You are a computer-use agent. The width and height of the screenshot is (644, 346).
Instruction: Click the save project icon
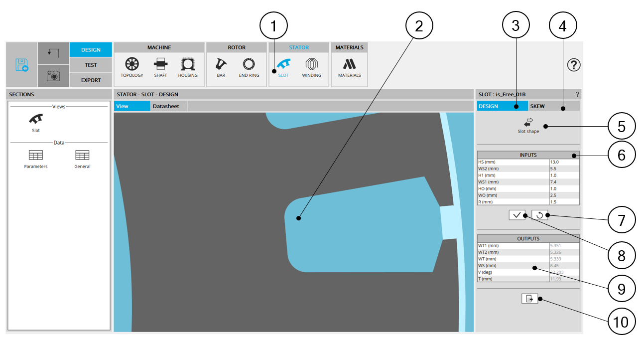21,65
